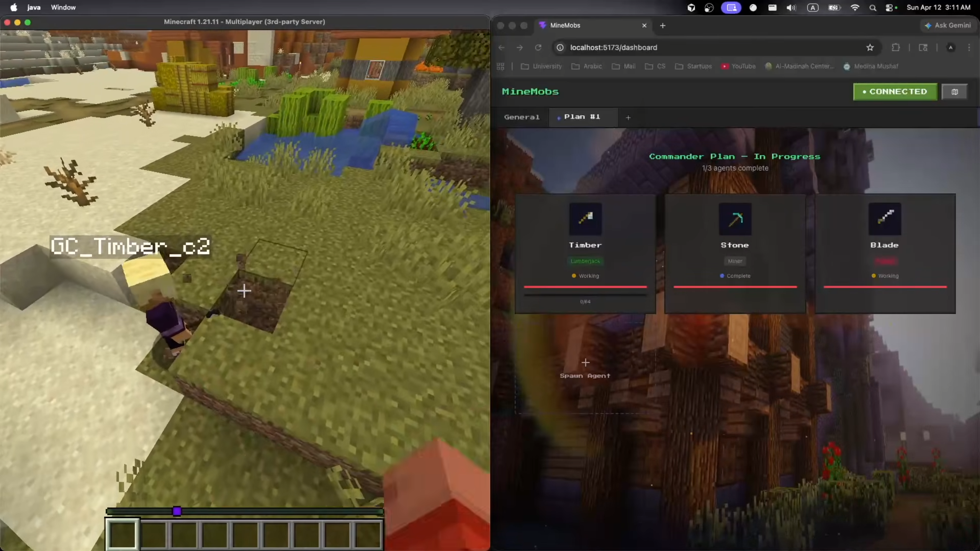Toggle the CONNECTED status button
Viewport: 980px width, 551px height.
click(895, 92)
